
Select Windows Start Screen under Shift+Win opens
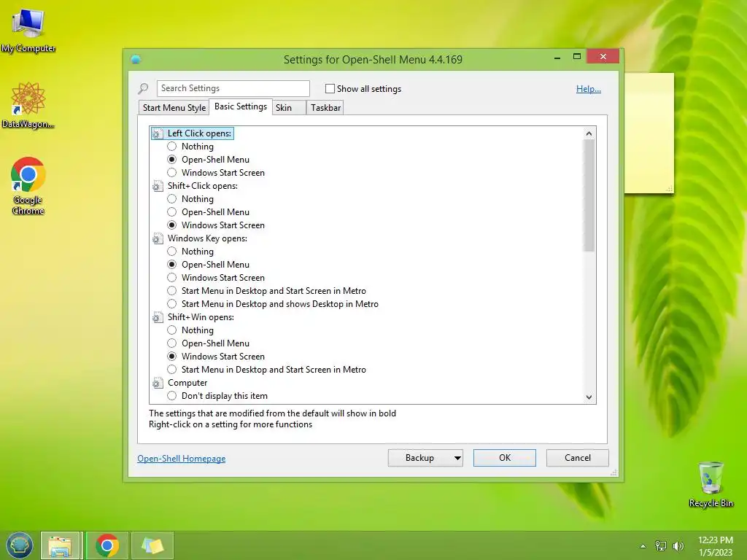(172, 357)
